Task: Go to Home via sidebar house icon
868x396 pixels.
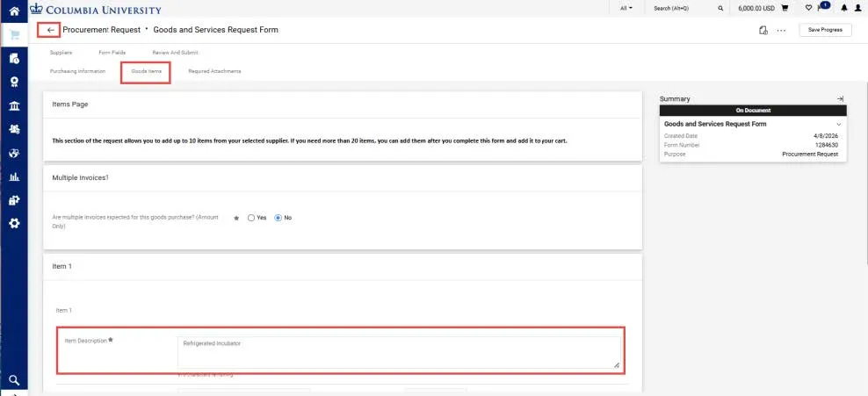Action: [x=14, y=11]
